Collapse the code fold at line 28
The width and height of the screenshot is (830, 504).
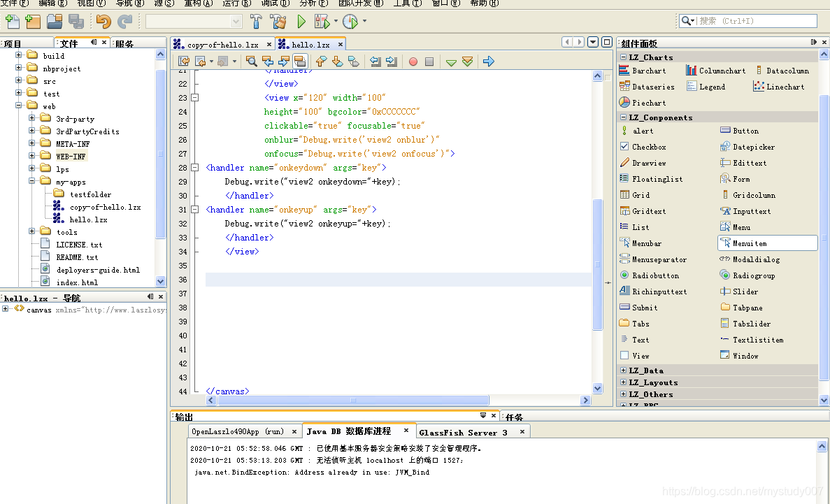click(195, 167)
